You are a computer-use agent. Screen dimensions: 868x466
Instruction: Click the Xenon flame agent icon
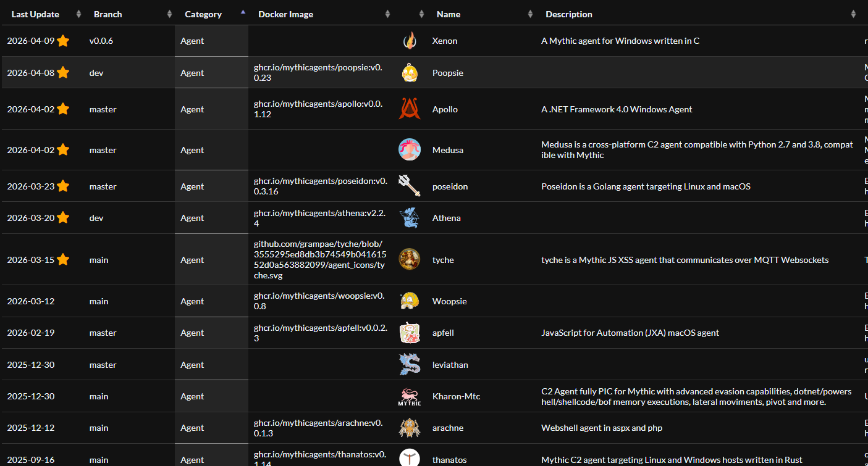click(x=410, y=41)
